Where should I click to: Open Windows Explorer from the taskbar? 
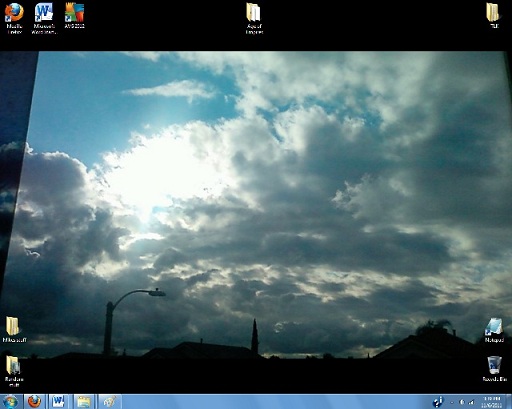coord(84,402)
